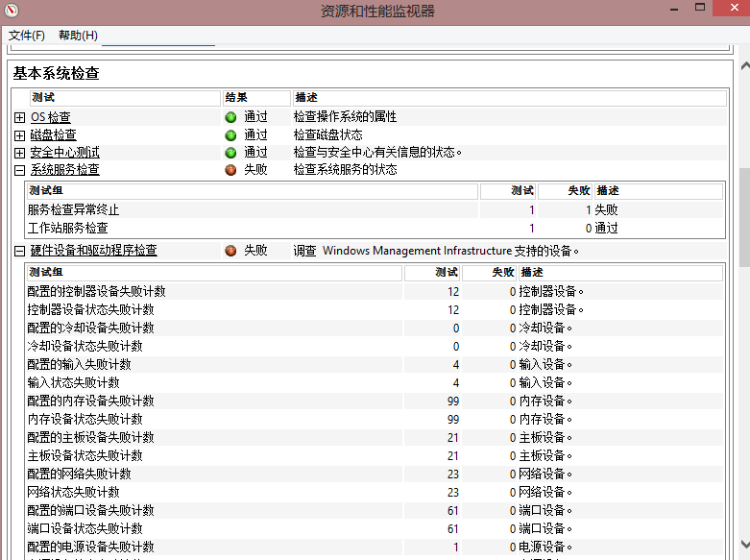Open the 安全中心测试 link

(64, 153)
